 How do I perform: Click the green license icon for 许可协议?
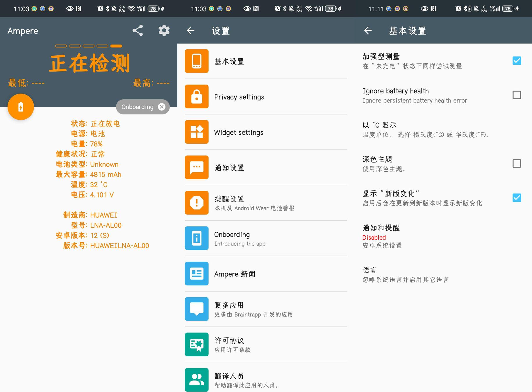point(197,344)
